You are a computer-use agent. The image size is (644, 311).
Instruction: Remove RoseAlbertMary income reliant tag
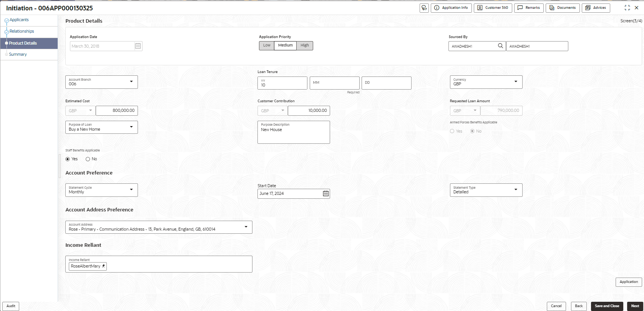tap(103, 266)
